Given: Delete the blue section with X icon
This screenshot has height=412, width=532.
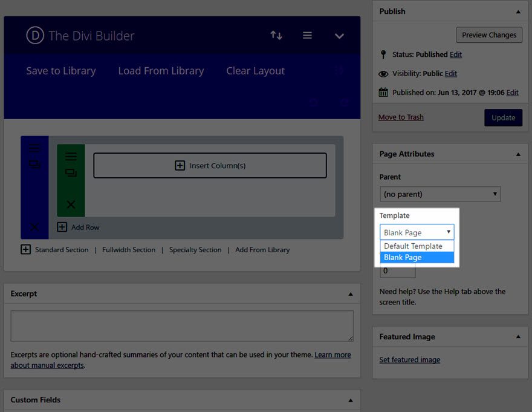Looking at the screenshot, I should [x=34, y=227].
